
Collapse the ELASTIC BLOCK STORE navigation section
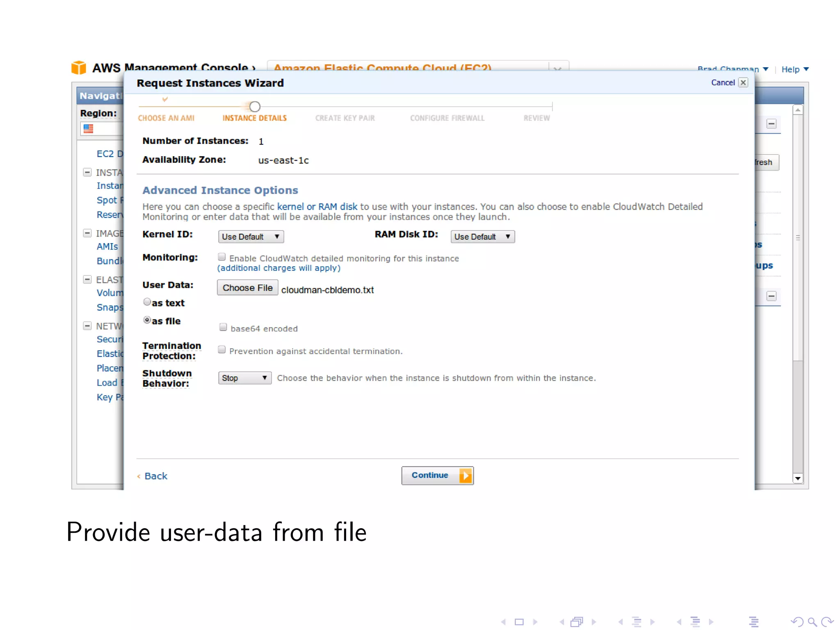pos(87,279)
